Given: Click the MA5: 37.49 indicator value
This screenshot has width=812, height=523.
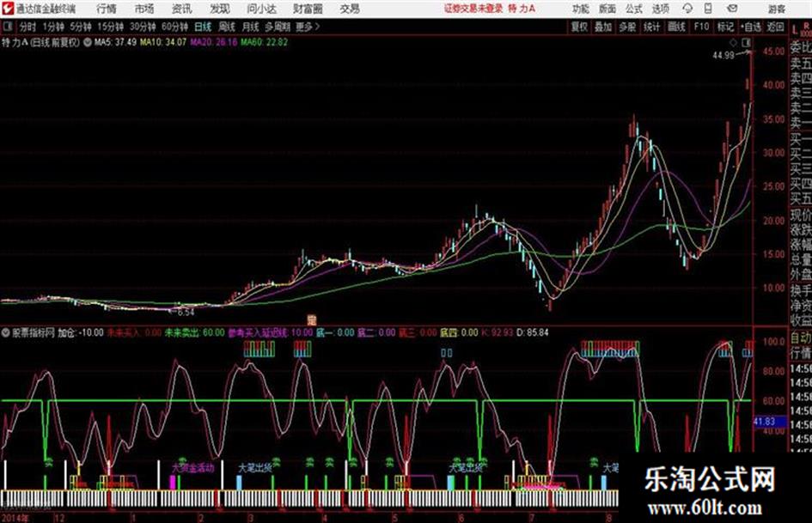Looking at the screenshot, I should click(115, 42).
